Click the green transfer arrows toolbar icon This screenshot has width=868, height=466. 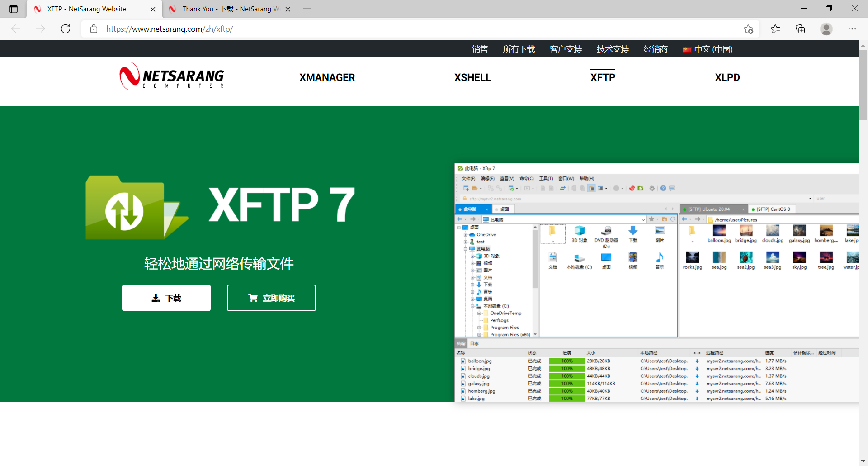pos(563,188)
